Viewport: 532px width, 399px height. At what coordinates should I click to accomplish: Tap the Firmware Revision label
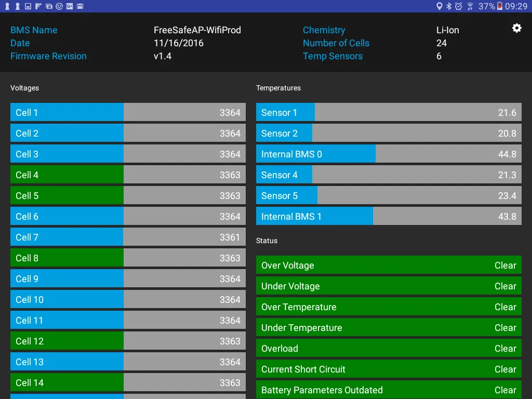(x=48, y=56)
